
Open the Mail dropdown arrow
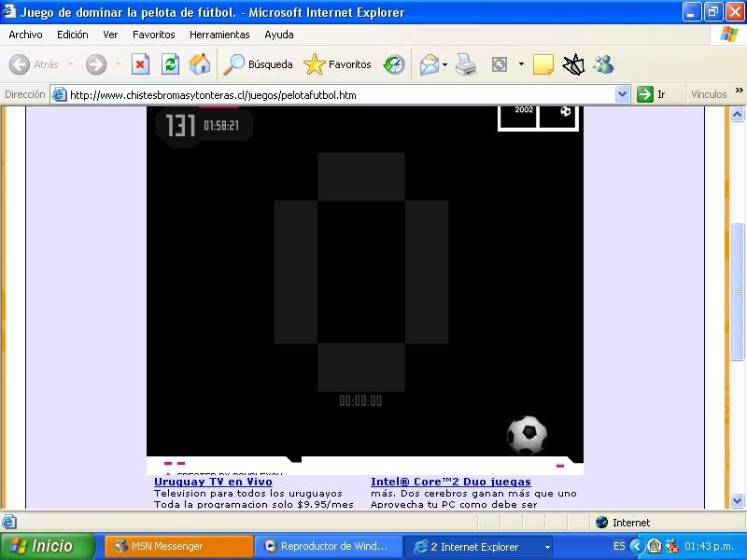[445, 65]
